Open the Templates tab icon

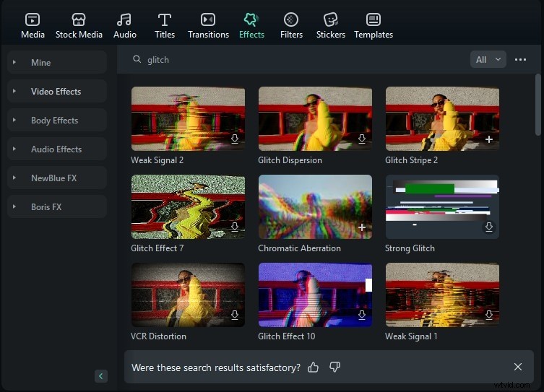pos(374,19)
